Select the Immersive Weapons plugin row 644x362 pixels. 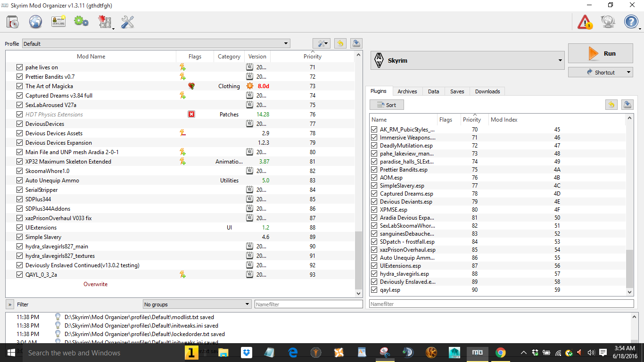(498, 138)
